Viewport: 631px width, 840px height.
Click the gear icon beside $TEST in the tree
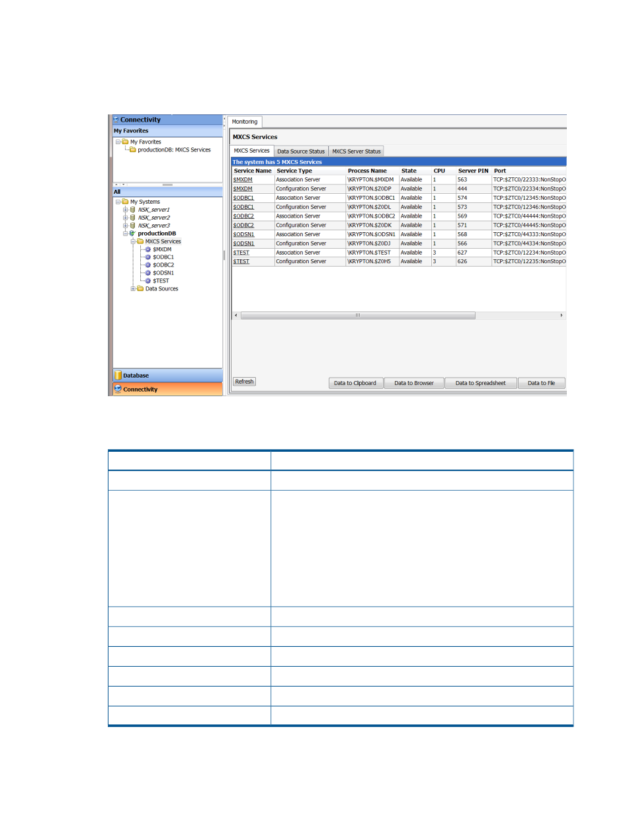[148, 281]
